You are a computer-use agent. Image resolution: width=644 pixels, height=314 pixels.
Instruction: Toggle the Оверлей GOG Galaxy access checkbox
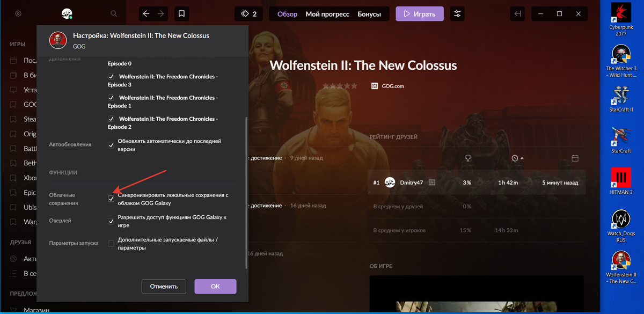click(x=111, y=221)
